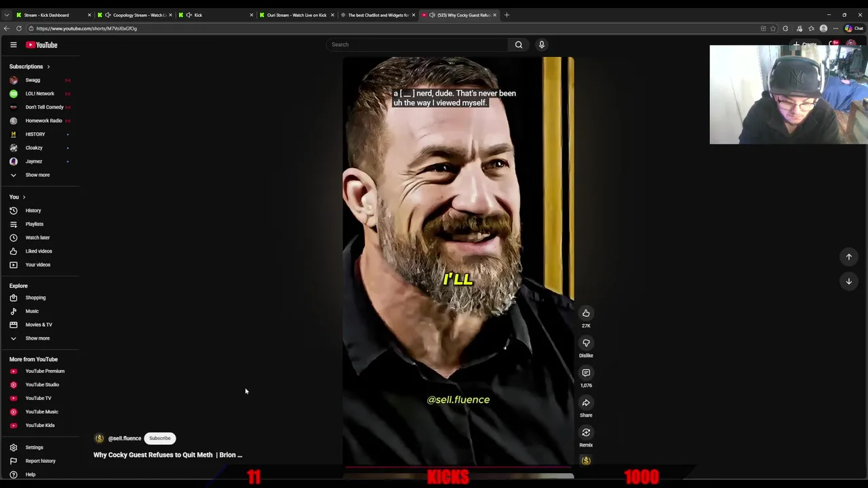868x488 pixels.
Task: Open Music in Explore
Action: [x=32, y=311]
